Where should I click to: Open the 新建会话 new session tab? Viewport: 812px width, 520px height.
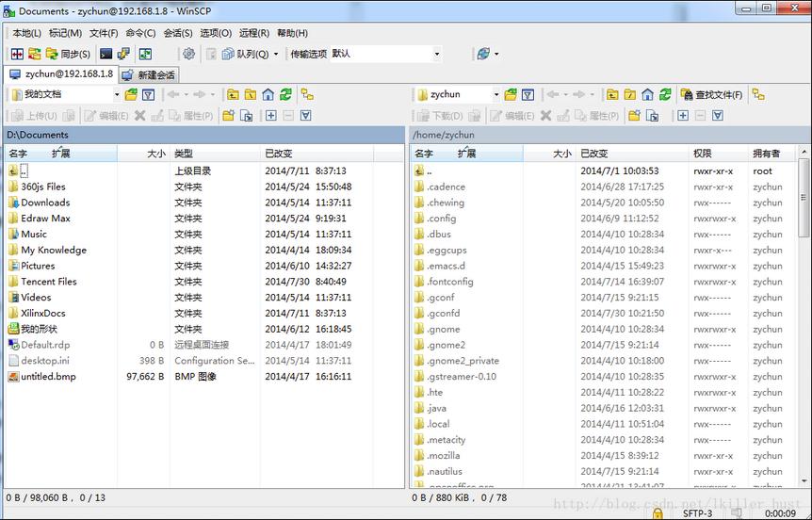tap(149, 75)
